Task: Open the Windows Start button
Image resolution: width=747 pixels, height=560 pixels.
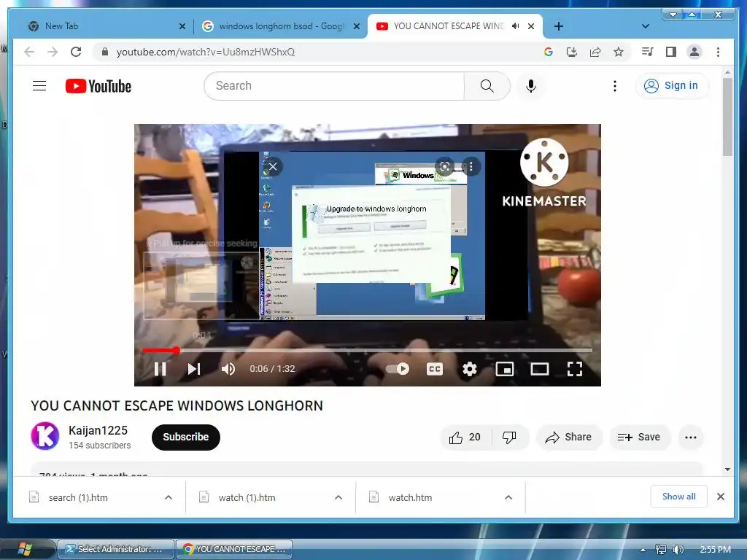Action: point(24,548)
